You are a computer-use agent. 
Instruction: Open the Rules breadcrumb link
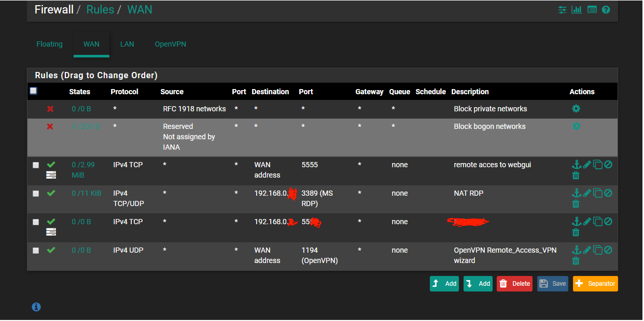pyautogui.click(x=100, y=10)
